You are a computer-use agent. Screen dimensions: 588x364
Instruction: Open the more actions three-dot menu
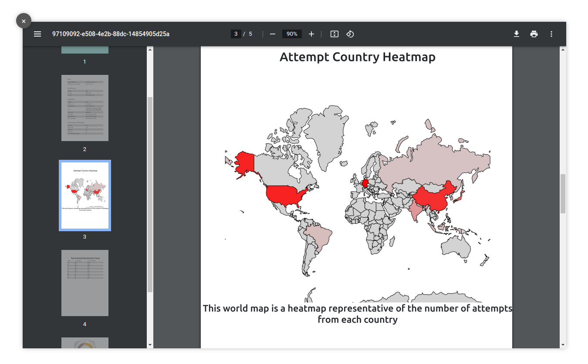pos(551,34)
